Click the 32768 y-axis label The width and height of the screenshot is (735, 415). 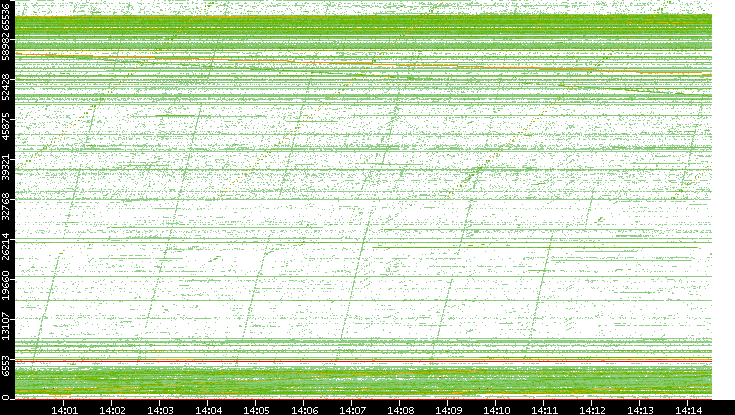5,206
